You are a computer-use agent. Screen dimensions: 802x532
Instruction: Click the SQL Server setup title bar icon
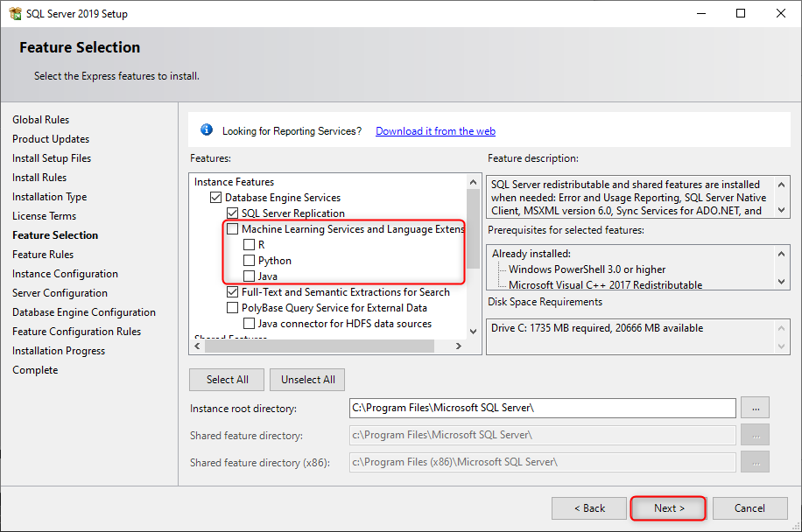click(x=15, y=13)
